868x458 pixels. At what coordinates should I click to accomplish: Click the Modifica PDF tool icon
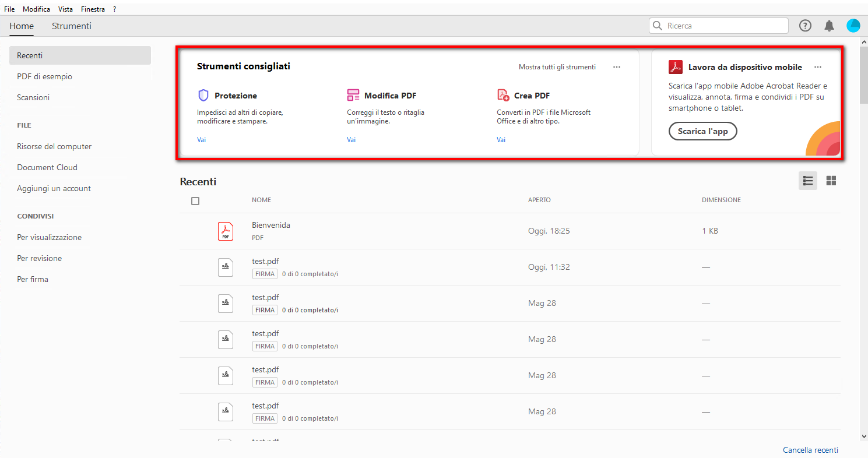(353, 96)
